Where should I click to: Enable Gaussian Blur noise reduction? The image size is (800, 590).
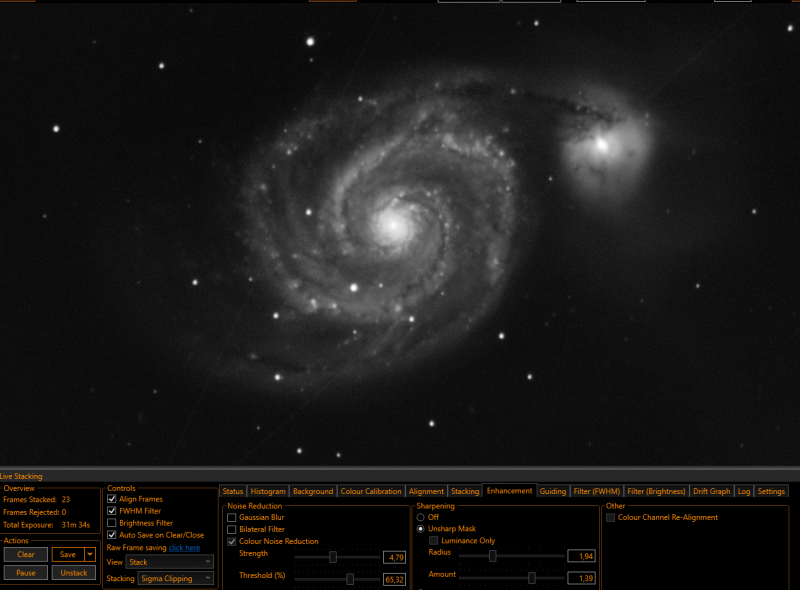(232, 517)
